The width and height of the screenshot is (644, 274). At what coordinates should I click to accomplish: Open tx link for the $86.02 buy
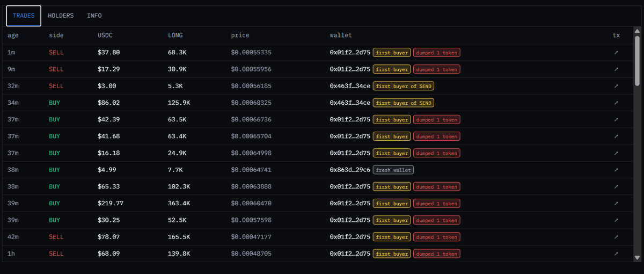pos(616,103)
